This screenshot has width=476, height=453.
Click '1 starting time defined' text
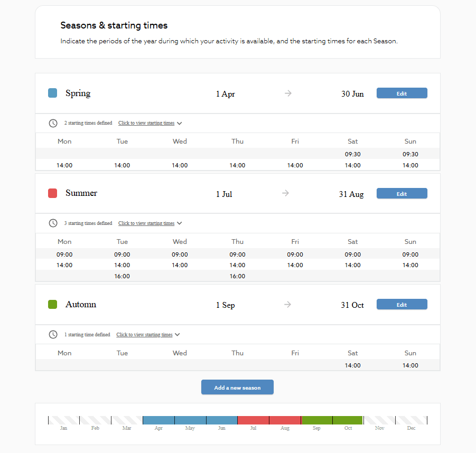(87, 334)
